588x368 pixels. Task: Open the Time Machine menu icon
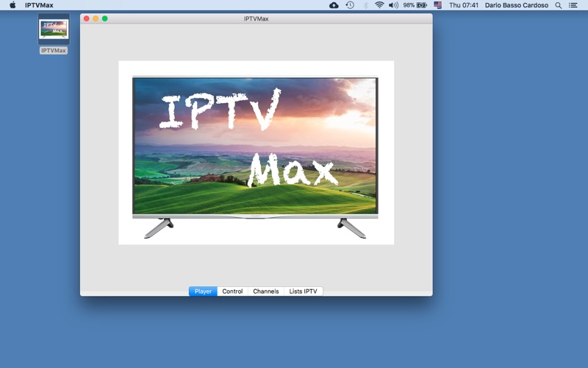click(350, 5)
